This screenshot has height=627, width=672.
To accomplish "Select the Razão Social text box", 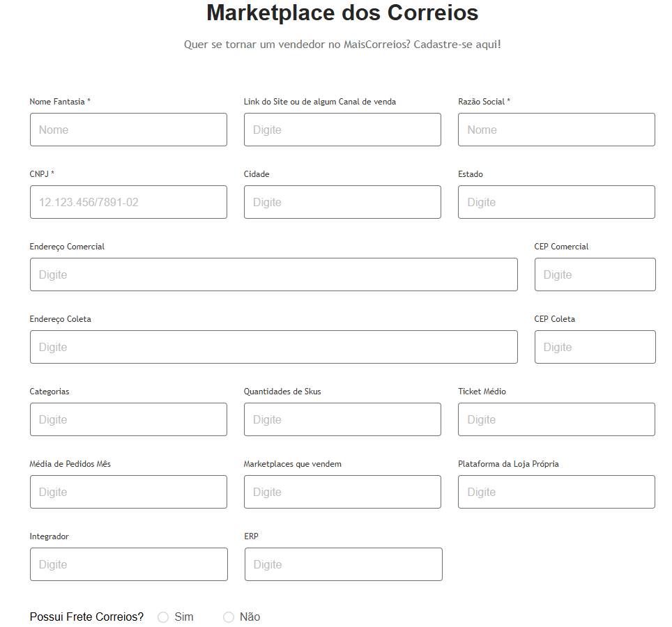I will pyautogui.click(x=556, y=130).
